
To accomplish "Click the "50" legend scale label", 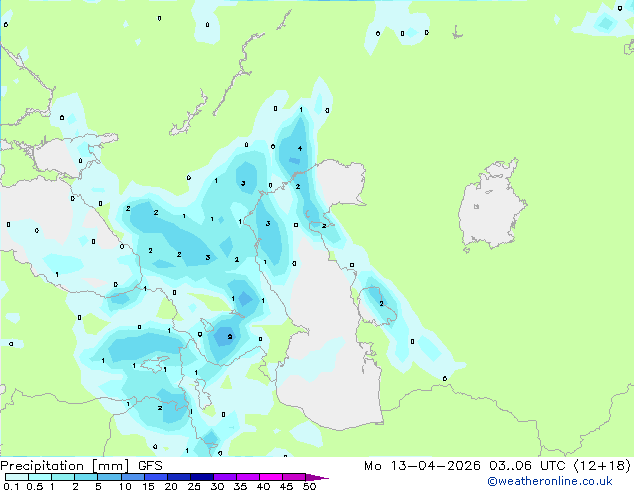I will click(309, 486).
